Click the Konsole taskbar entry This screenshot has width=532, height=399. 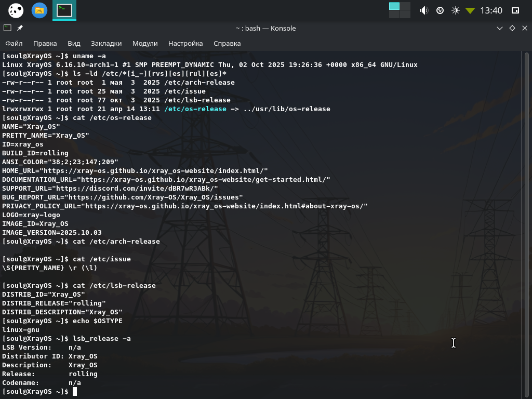tap(64, 10)
